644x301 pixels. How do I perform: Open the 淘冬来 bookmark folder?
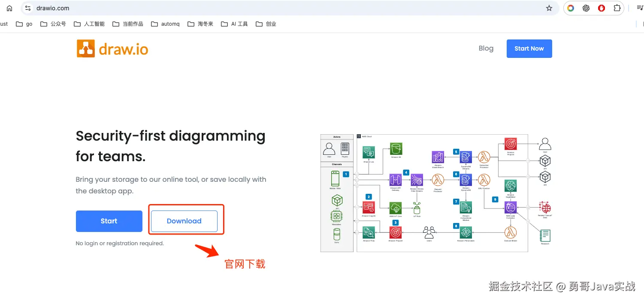pyautogui.click(x=200, y=24)
